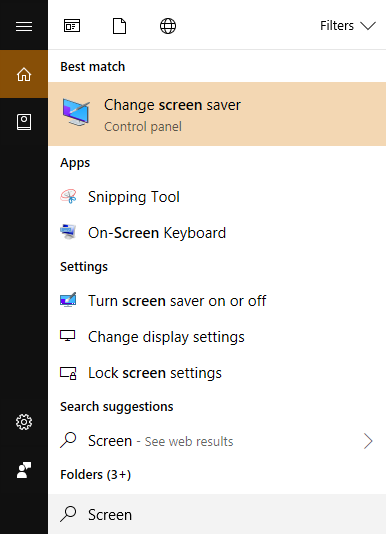Open the Settings gear in the sidebar
Screen dimensions: 386x534
24,422
